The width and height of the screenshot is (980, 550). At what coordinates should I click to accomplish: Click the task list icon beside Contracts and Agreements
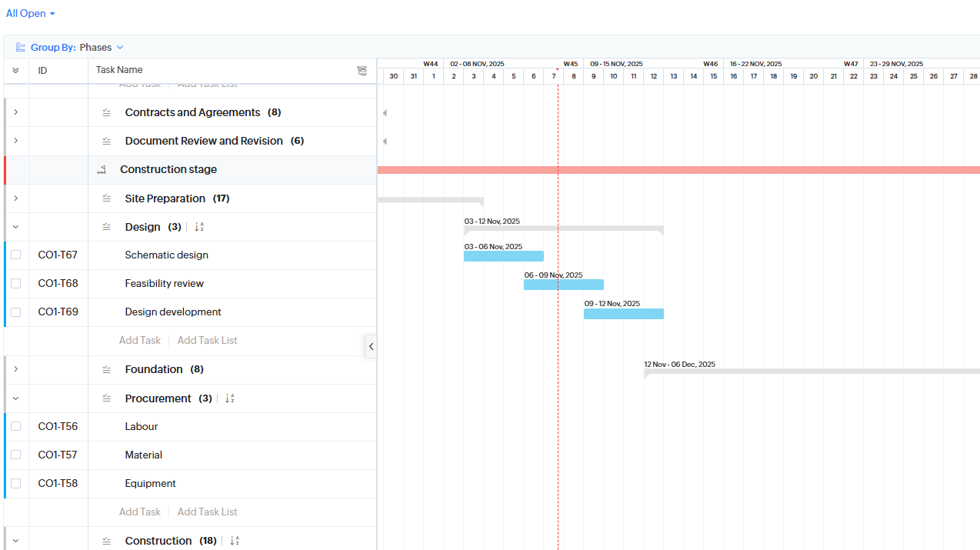point(106,112)
